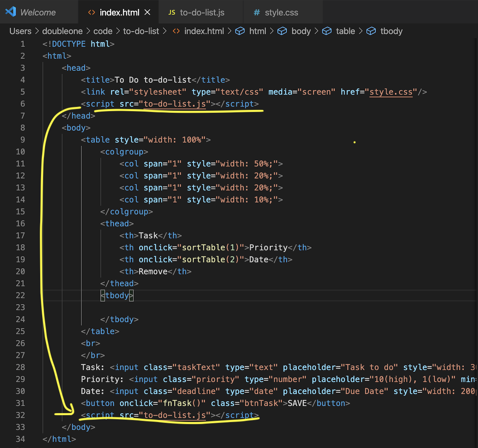
Task: Click the HTML file icon on index.html tab
Action: 92,12
